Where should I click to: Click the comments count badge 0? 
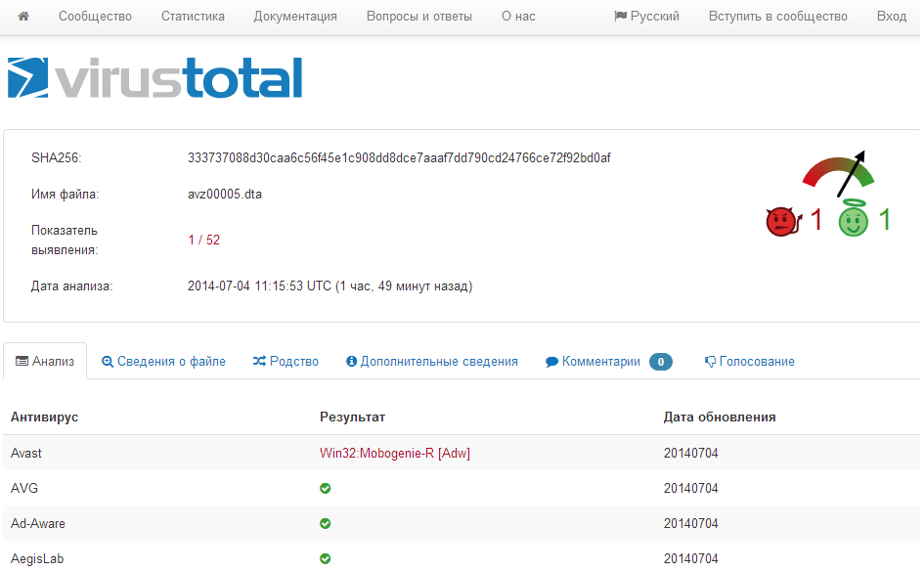pyautogui.click(x=661, y=362)
